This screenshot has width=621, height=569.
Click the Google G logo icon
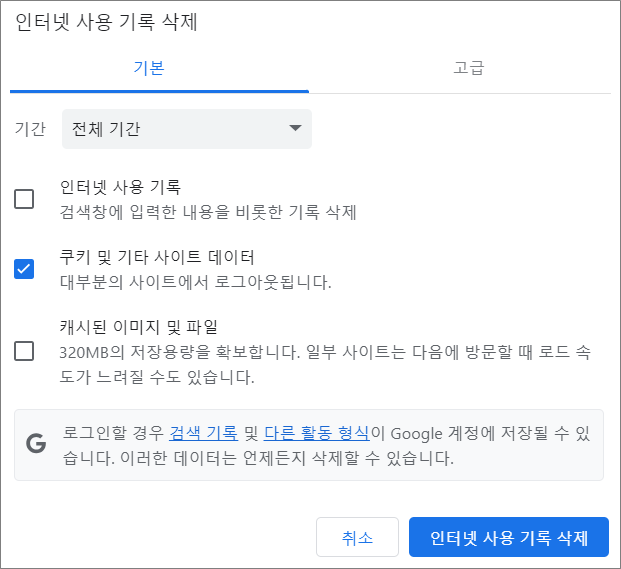[x=36, y=443]
